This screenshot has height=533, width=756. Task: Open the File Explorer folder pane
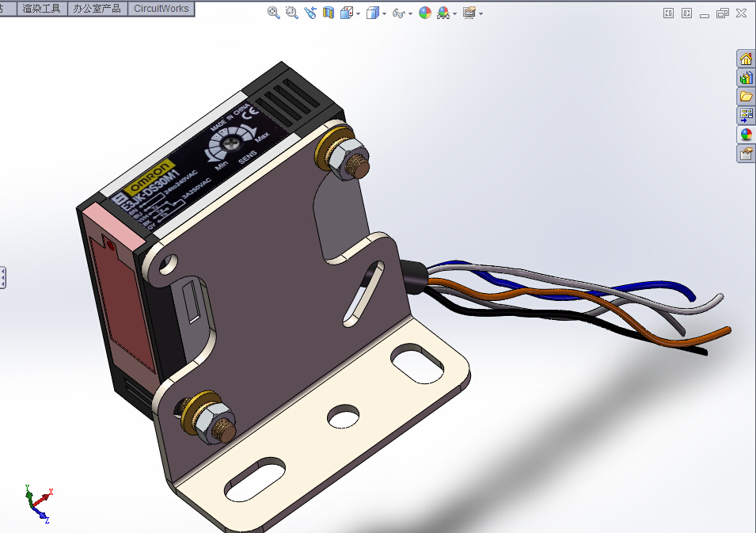[746, 97]
